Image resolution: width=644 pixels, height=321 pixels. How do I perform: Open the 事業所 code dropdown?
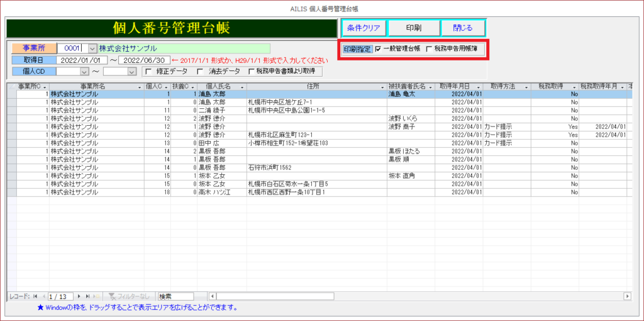click(92, 48)
